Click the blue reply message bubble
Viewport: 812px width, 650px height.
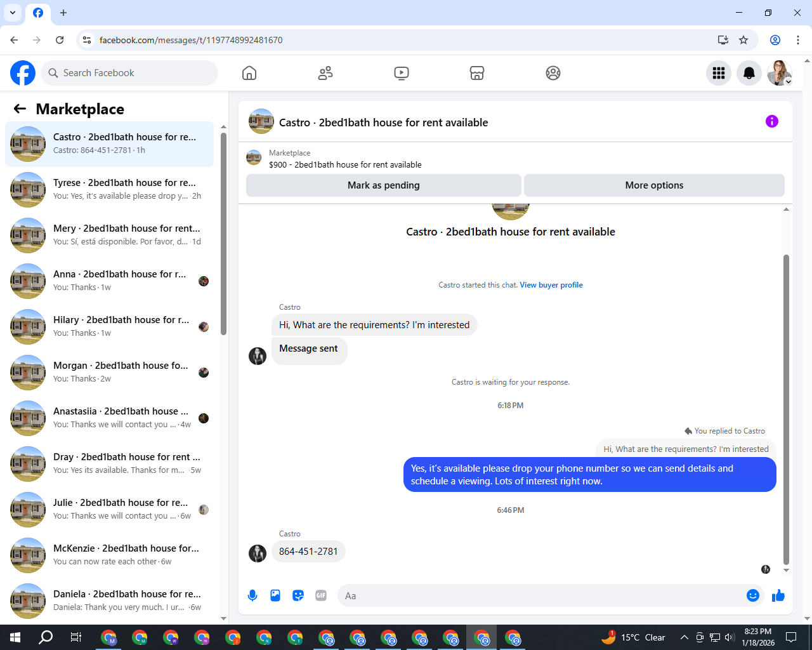(590, 475)
